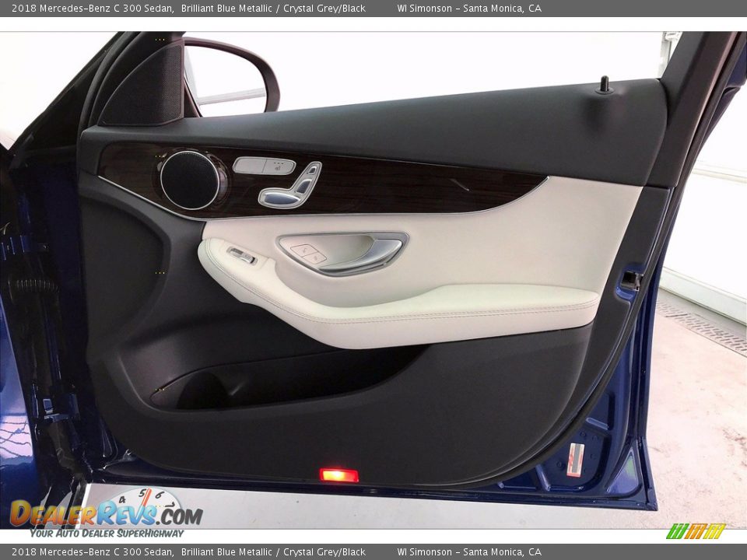Click the top caption '2018 Mercedes-Benz C 300 Sedan'

point(93,9)
